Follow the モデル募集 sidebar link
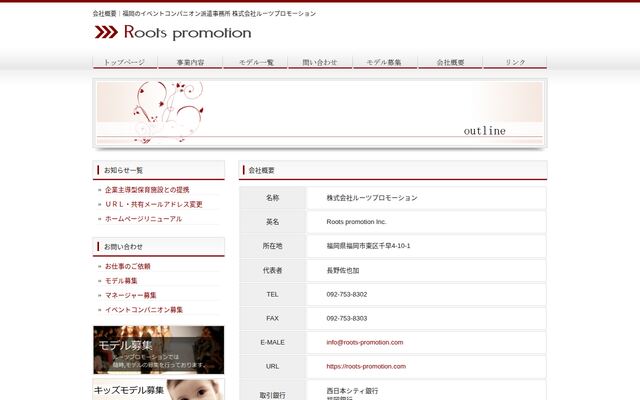The height and width of the screenshot is (400, 640). [x=121, y=281]
